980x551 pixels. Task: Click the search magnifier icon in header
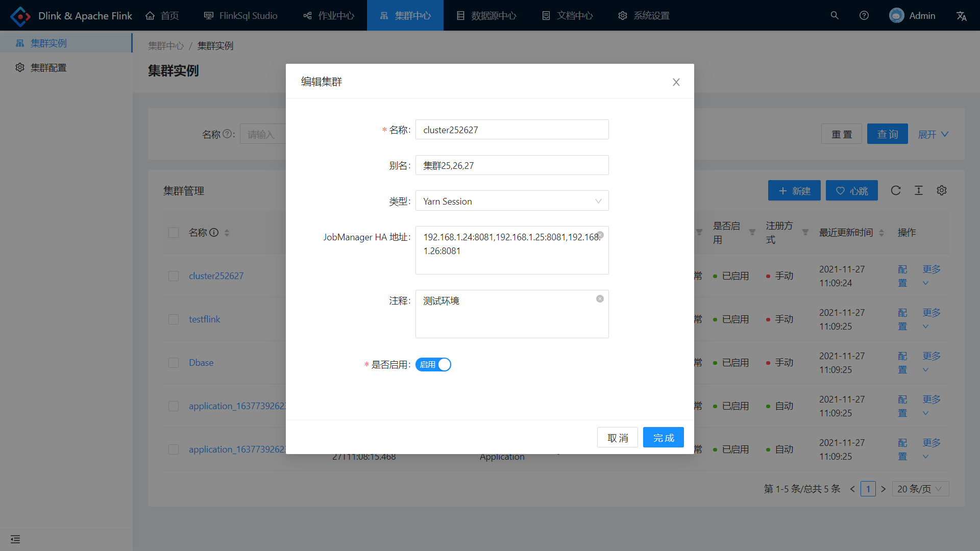(x=835, y=15)
